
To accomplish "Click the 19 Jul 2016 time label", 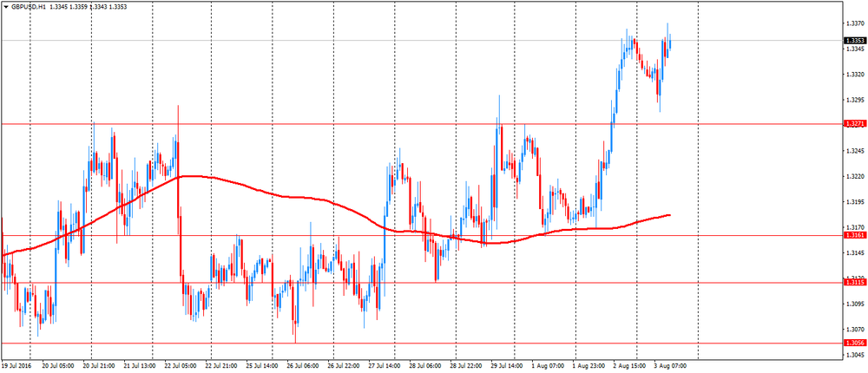I will [15, 366].
